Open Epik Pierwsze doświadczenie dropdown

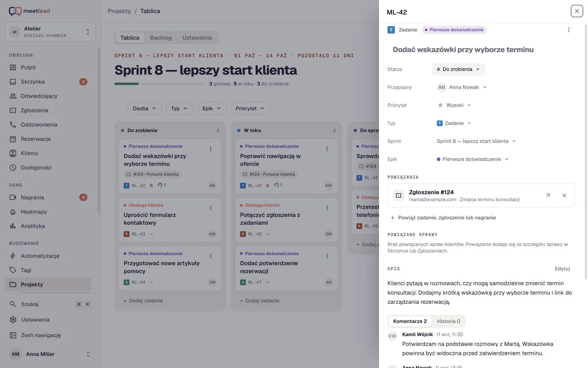click(x=473, y=159)
